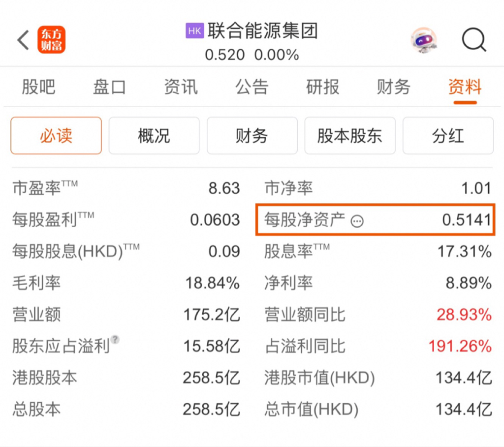Switch to the 股吧 tab
This screenshot has height=447, width=504.
coord(38,87)
